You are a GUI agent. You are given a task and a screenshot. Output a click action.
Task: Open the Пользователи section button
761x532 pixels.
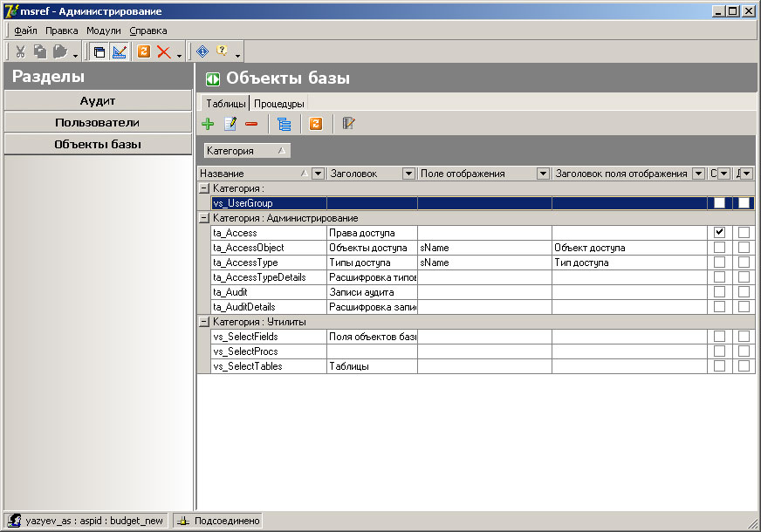tap(96, 122)
